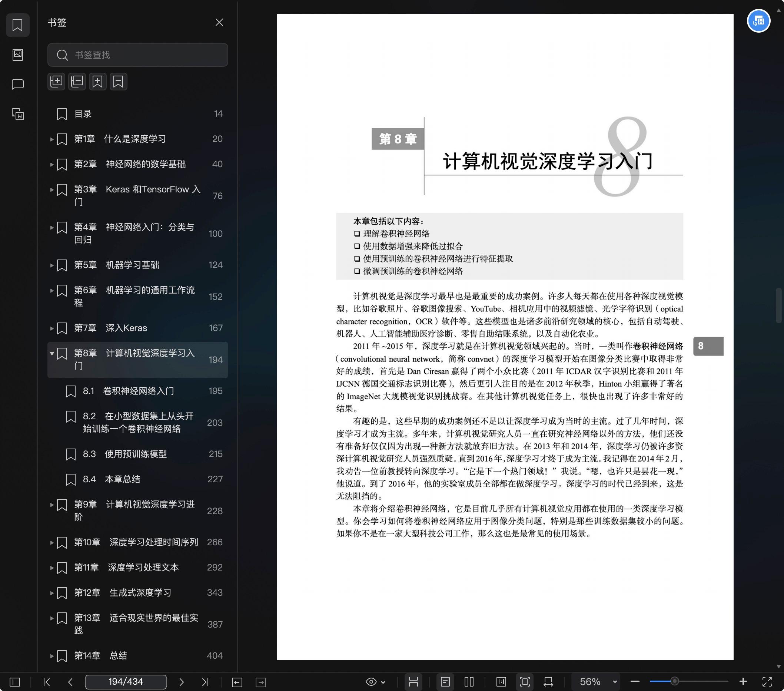
Task: Click the chapter 8 side tab marker
Action: coord(708,347)
